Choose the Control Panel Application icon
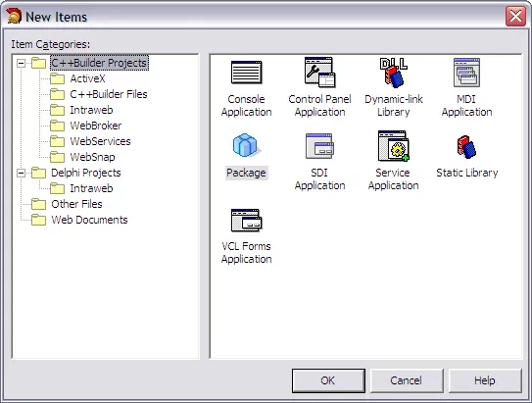Image resolution: width=532 pixels, height=403 pixels. [319, 72]
